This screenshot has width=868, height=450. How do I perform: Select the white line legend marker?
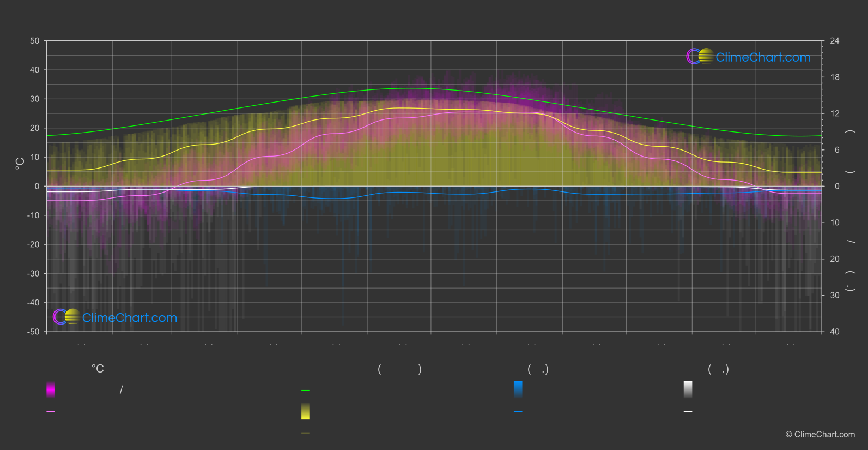688,412
